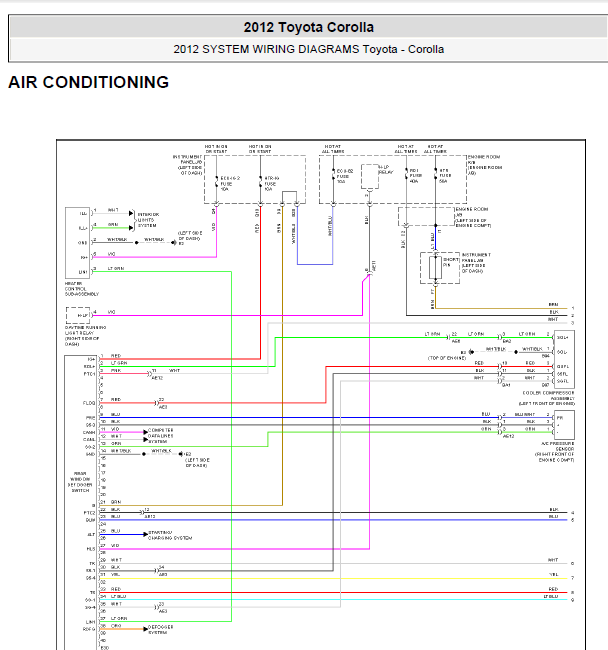608x650 pixels.
Task: Click the "SHORT PIN" label
Action: click(451, 262)
